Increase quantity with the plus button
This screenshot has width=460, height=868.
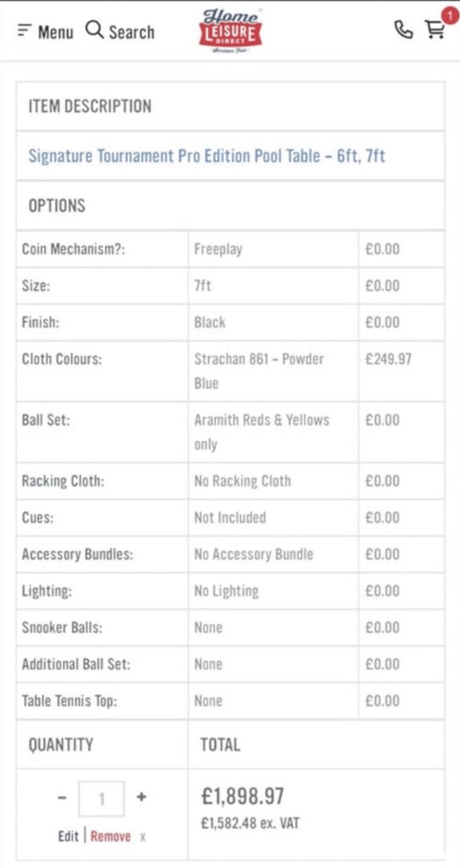[141, 797]
